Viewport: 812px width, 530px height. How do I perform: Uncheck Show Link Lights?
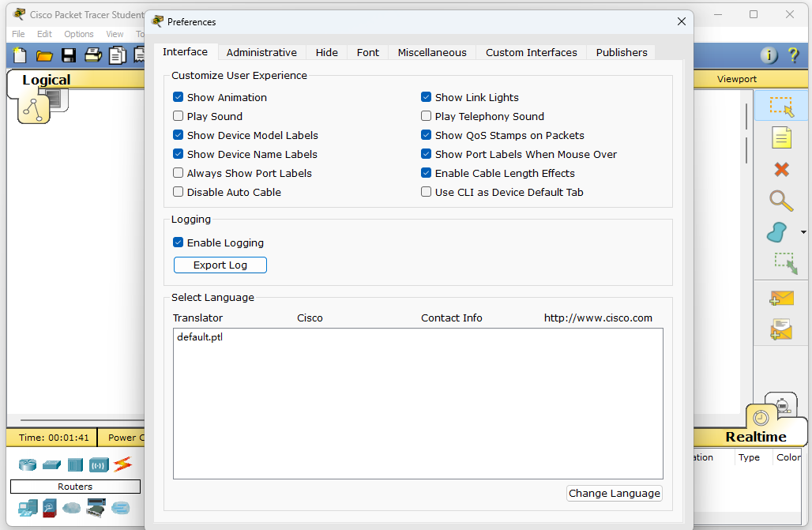[x=427, y=97]
